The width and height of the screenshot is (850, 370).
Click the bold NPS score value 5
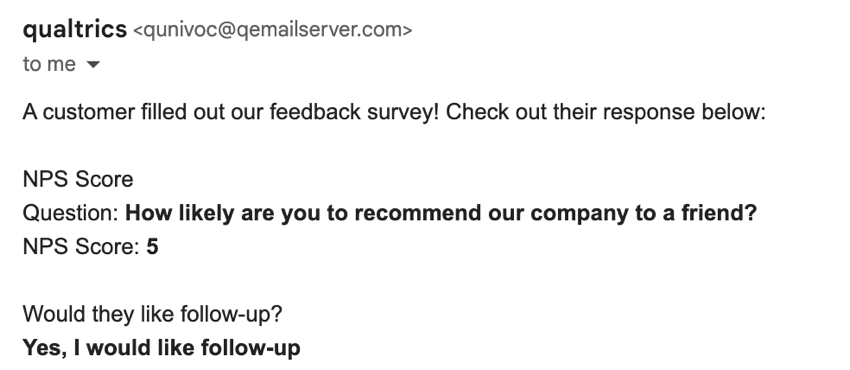pyautogui.click(x=152, y=246)
